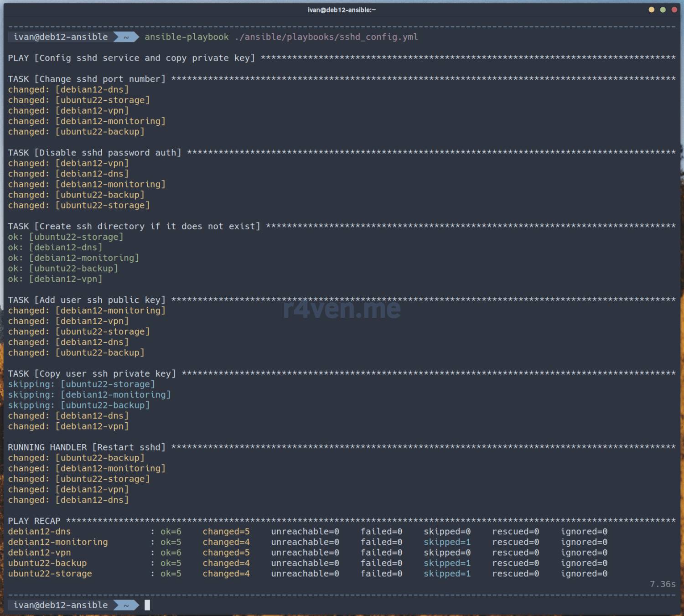Click the ansible-playbook command word
The height and width of the screenshot is (616, 684).
tap(187, 37)
